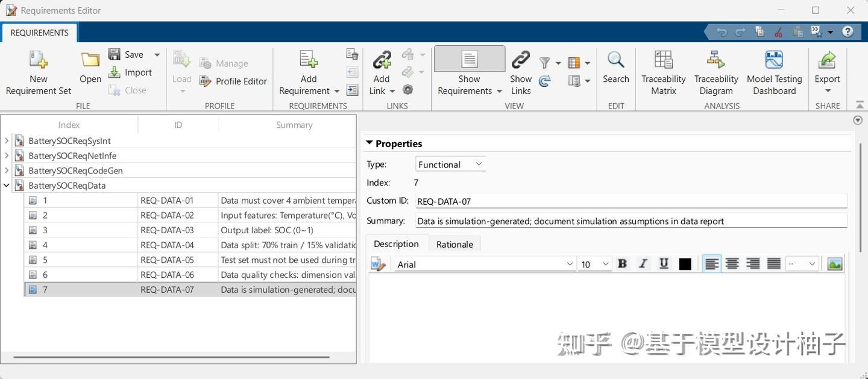The height and width of the screenshot is (379, 868).
Task: Open a requirement set file
Action: [90, 67]
